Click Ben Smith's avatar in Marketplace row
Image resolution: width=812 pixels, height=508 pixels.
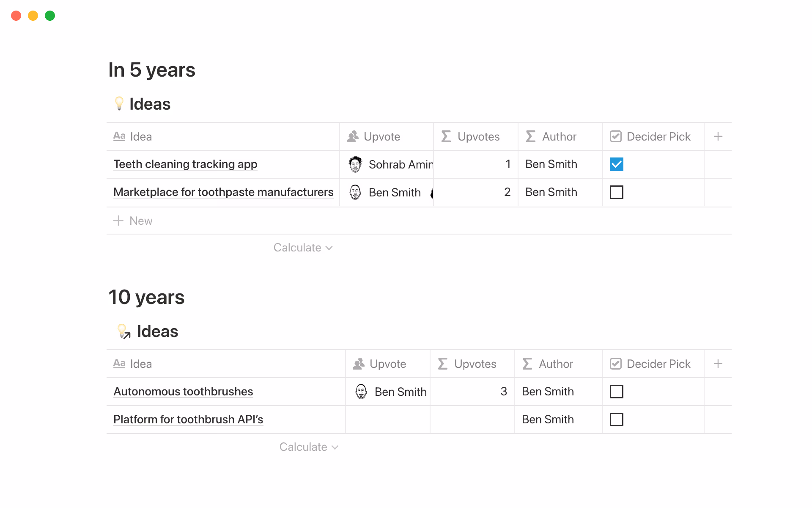tap(355, 192)
